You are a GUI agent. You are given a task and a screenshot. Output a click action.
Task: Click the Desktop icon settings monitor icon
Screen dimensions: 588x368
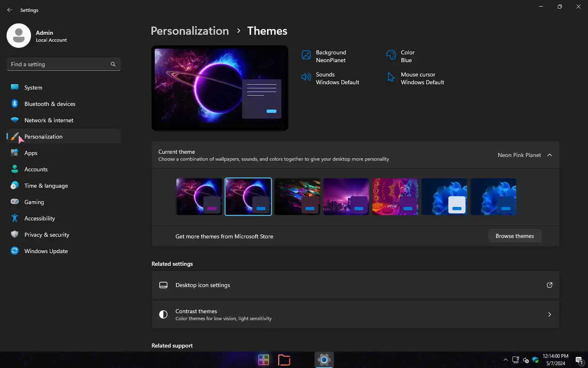tap(163, 285)
